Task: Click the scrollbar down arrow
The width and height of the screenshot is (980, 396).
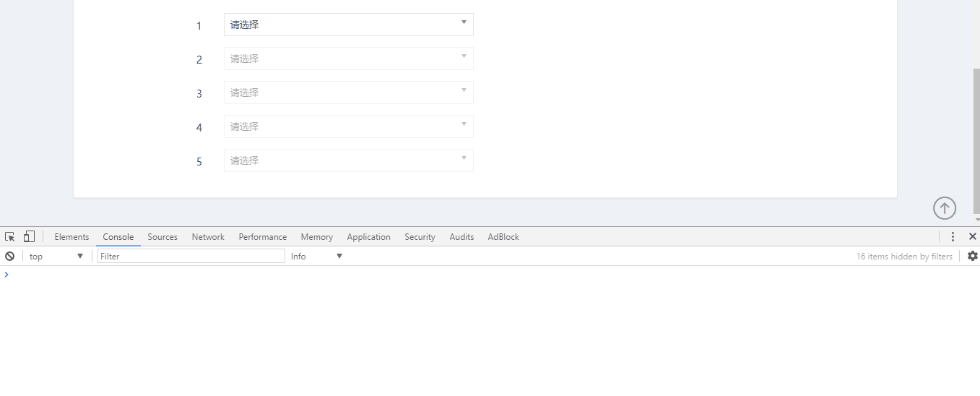Action: (x=976, y=220)
